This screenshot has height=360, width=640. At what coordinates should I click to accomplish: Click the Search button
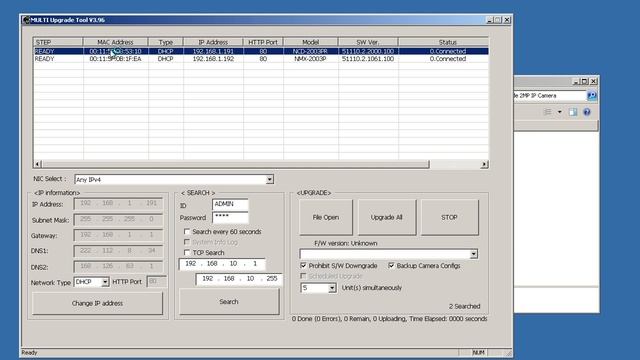tap(229, 302)
